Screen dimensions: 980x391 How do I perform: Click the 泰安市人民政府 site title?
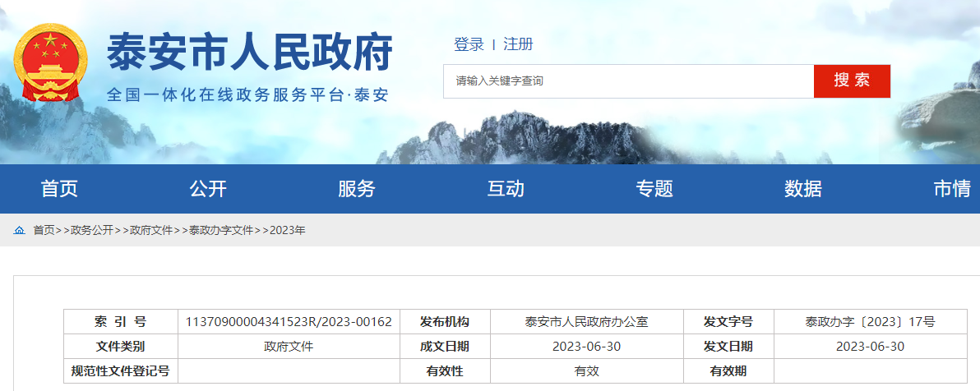(x=250, y=53)
